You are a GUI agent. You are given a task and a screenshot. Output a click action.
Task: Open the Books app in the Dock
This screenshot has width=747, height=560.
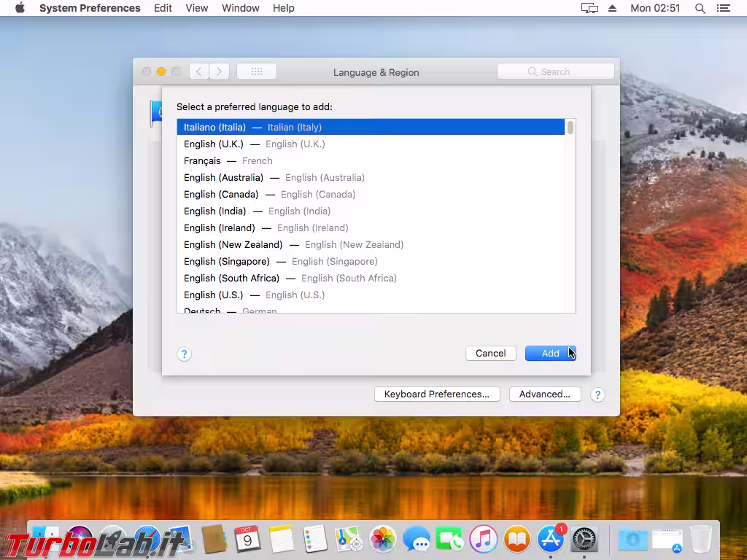coord(516,540)
